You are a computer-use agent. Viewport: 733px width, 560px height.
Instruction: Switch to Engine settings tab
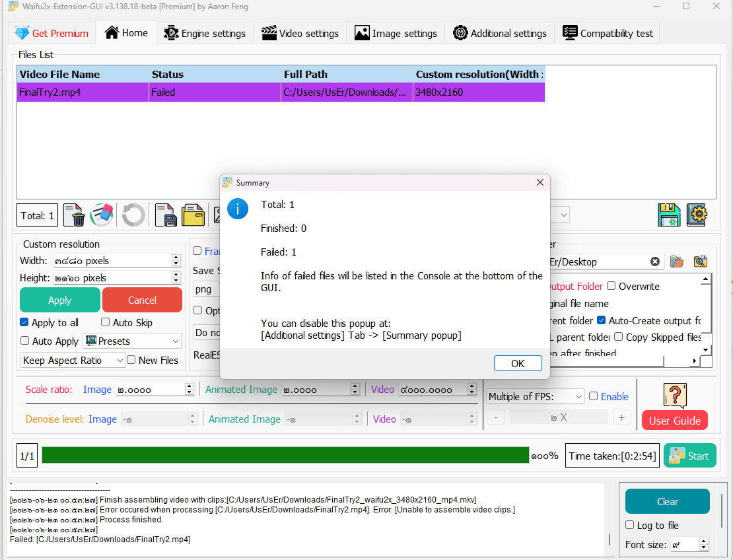coord(205,33)
